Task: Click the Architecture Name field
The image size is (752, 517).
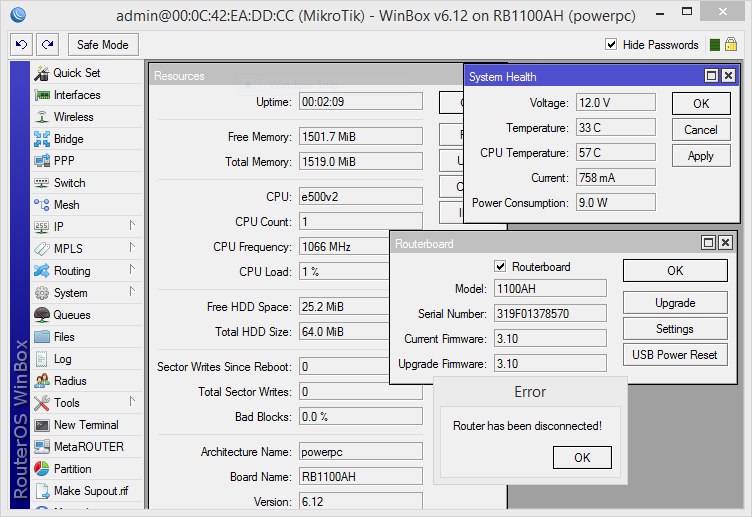Action: tap(361, 452)
